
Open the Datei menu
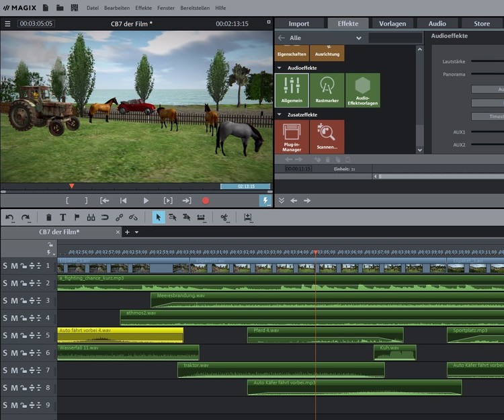[x=93, y=8]
